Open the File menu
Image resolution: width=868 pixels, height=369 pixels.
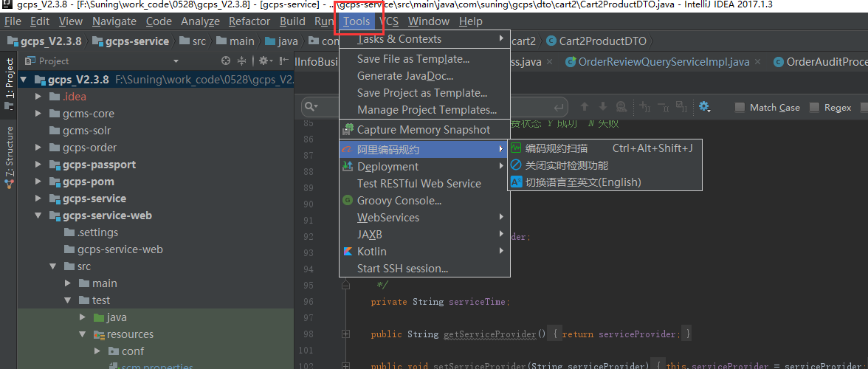12,21
